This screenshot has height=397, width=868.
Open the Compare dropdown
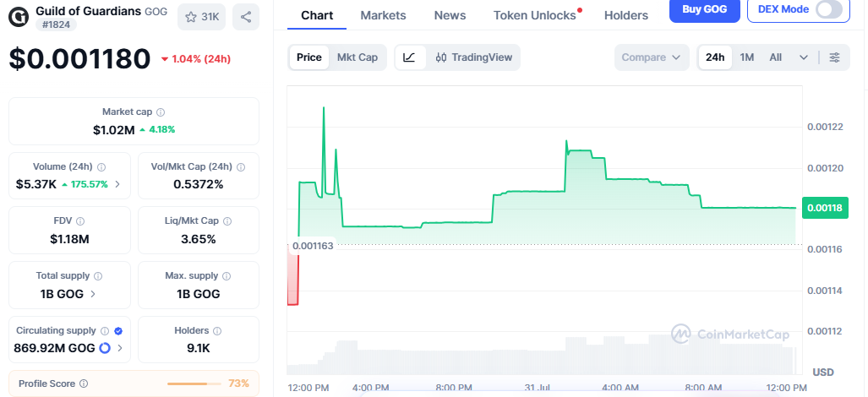pyautogui.click(x=652, y=57)
